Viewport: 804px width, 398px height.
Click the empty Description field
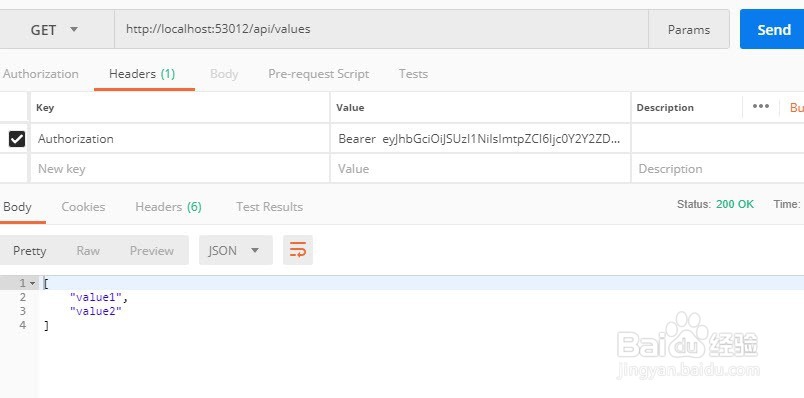click(718, 169)
